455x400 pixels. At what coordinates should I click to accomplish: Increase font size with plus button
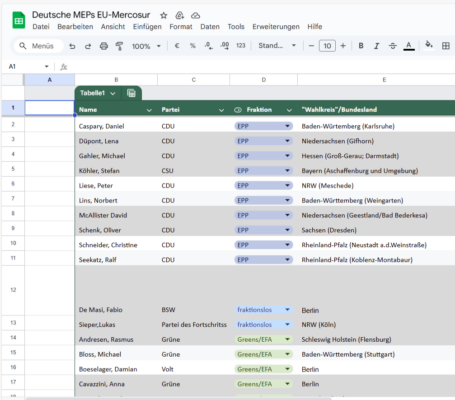coord(343,46)
